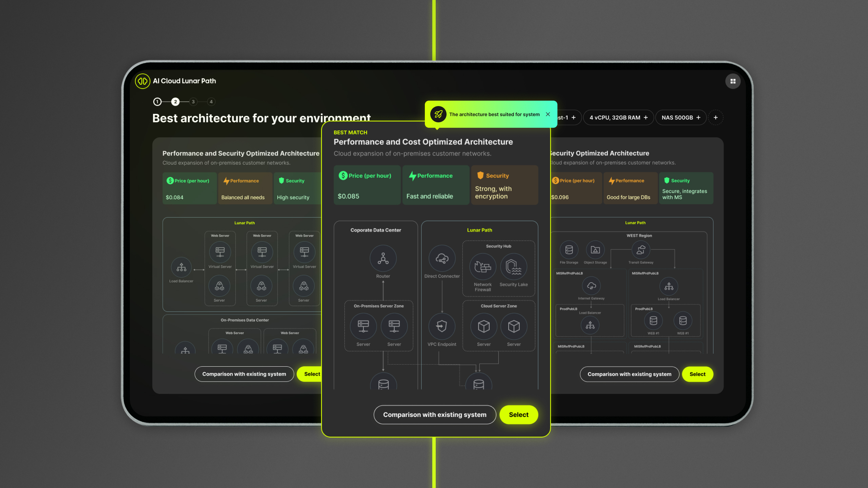Go to step 4 in the progress indicator
The height and width of the screenshot is (488, 868).
(211, 102)
